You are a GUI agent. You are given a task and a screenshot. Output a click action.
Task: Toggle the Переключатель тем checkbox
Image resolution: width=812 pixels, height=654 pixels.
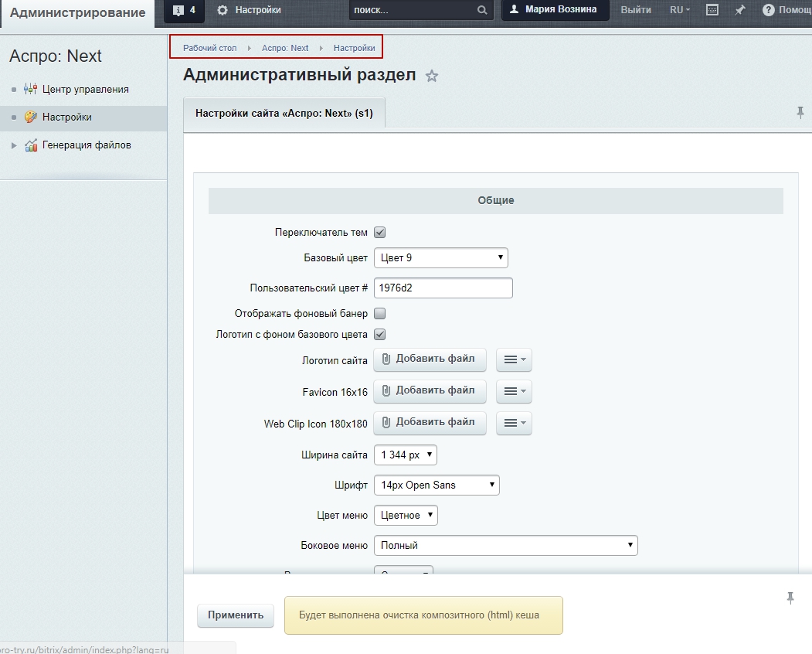click(x=379, y=232)
